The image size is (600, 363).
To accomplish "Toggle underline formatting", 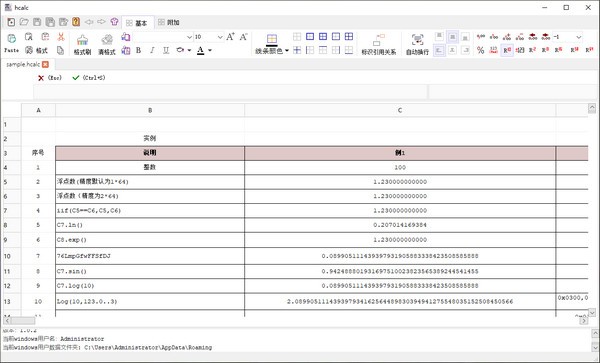I will [166, 50].
